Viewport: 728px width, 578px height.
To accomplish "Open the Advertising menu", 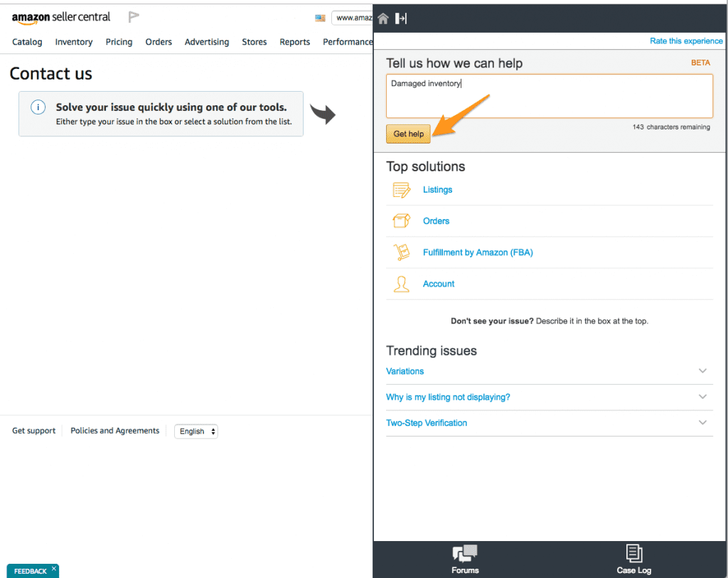I will point(207,42).
